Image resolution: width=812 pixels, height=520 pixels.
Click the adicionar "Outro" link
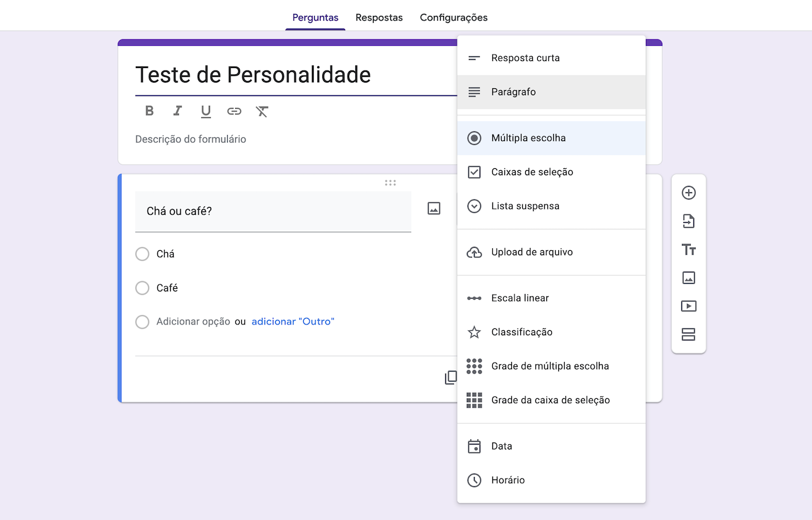tap(292, 321)
